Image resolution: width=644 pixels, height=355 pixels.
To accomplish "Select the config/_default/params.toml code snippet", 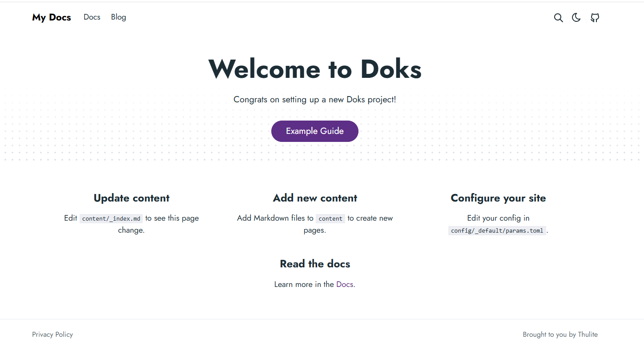I will click(497, 231).
